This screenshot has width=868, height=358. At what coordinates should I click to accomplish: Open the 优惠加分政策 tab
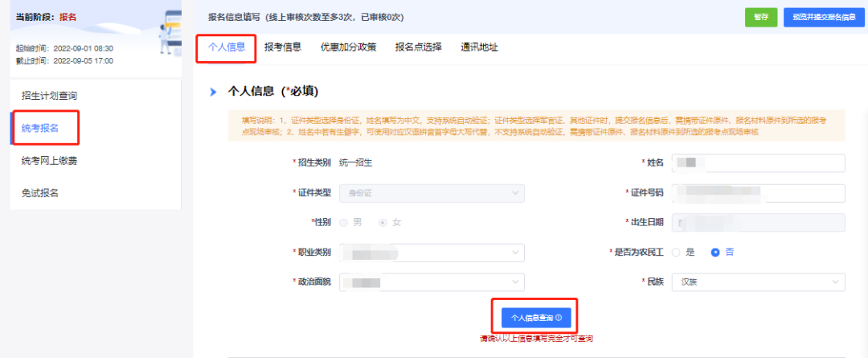(x=348, y=47)
